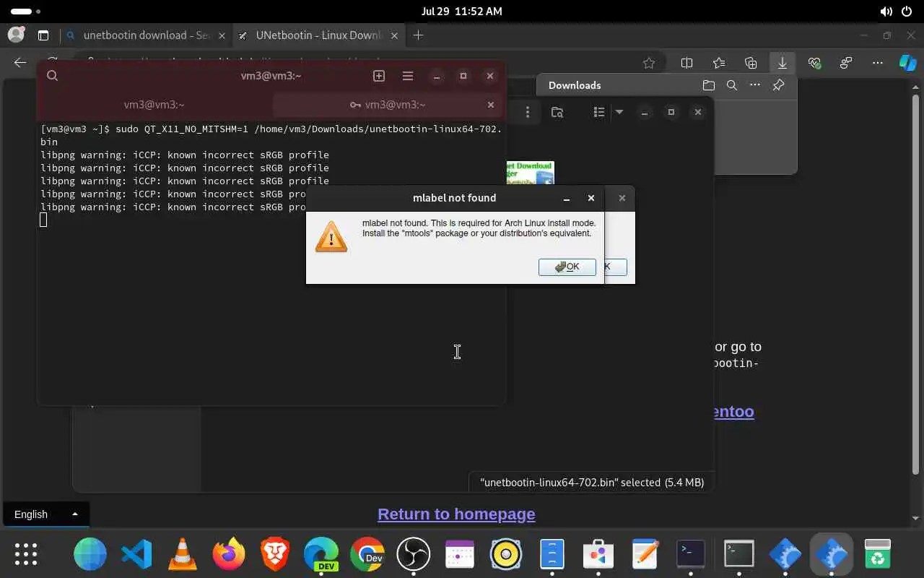
Task: Click OK in the mlabel not found dialog
Action: click(567, 267)
